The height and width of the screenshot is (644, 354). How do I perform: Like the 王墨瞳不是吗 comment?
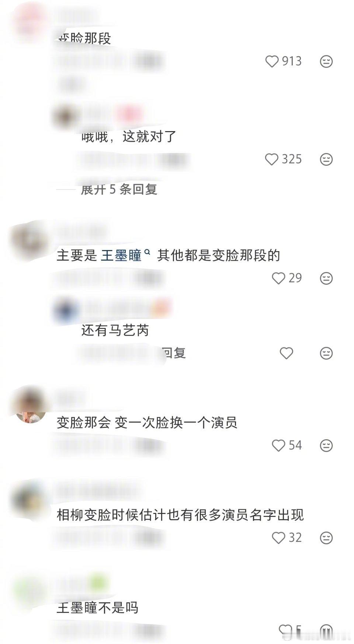click(x=285, y=630)
